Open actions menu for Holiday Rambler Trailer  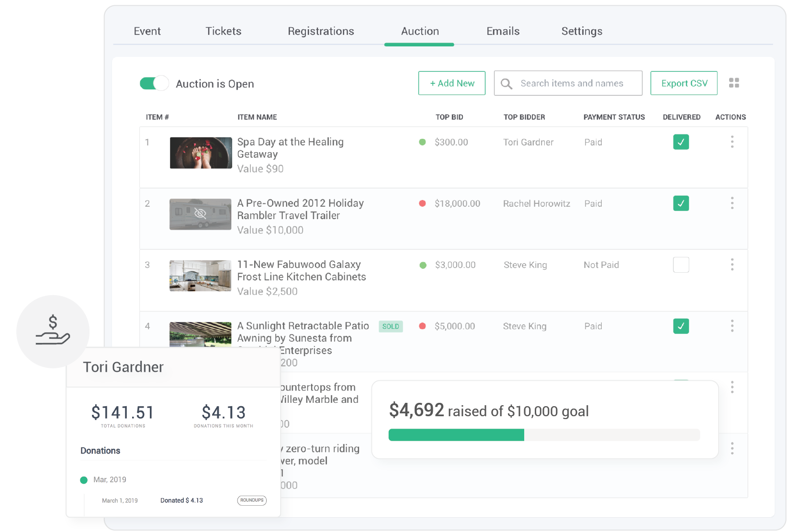(x=732, y=203)
